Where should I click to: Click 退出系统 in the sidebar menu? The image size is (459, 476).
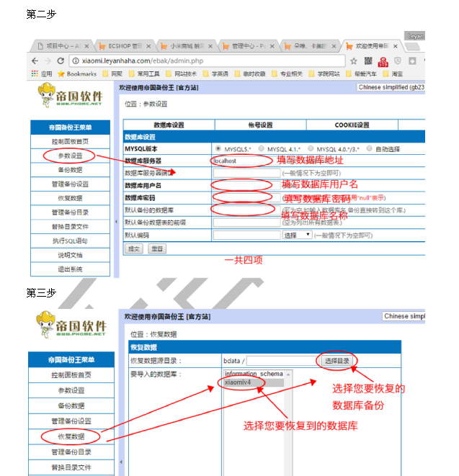[x=70, y=269]
